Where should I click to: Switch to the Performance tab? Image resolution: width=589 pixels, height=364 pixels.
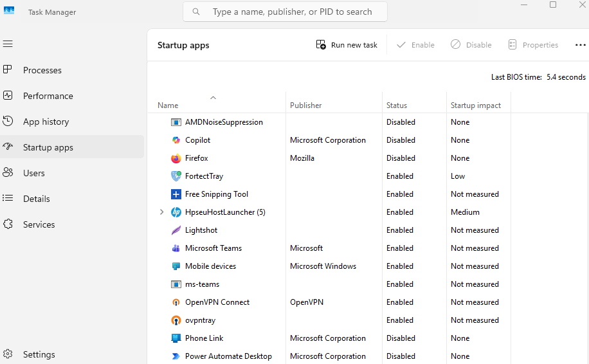click(x=48, y=96)
